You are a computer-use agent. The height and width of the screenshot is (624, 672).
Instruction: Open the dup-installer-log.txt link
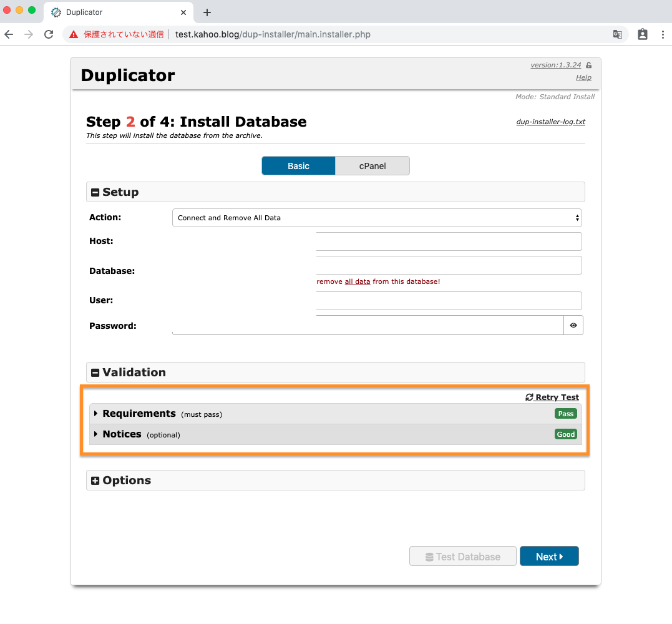coord(550,122)
